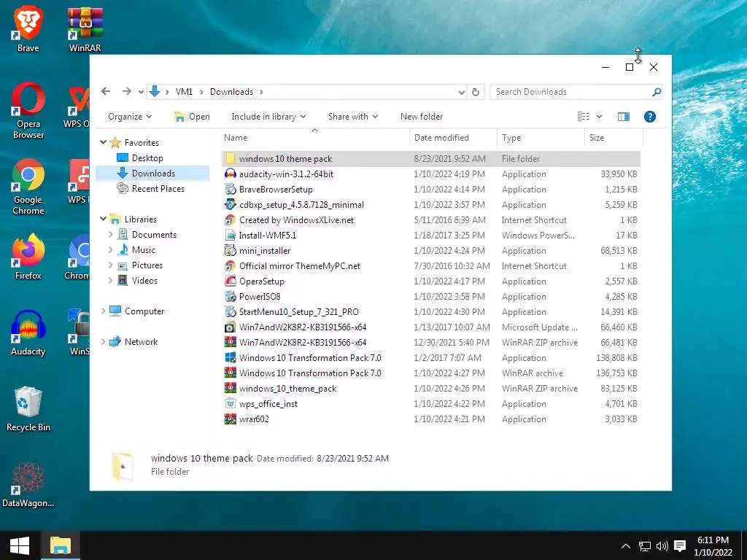Show hidden system tray icons
Viewport: 747px width, 560px height.
coord(626,546)
